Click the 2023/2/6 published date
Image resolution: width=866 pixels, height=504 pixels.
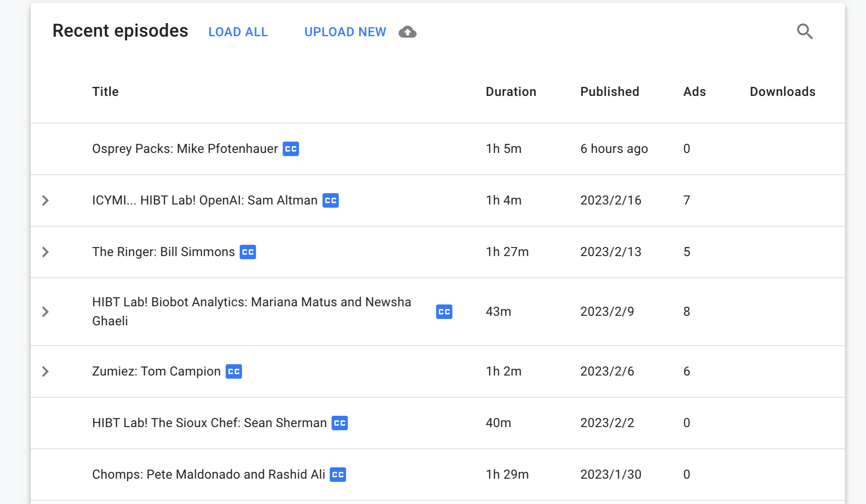pyautogui.click(x=607, y=371)
